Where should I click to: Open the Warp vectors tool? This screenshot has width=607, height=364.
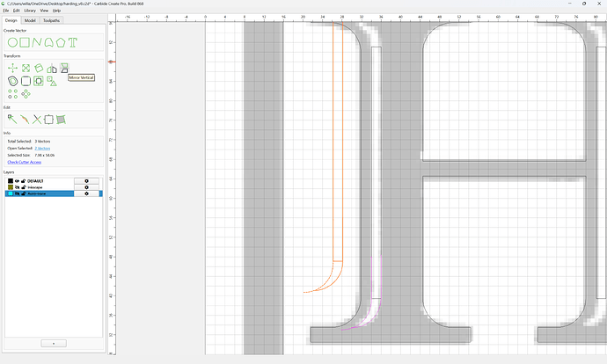point(61,120)
